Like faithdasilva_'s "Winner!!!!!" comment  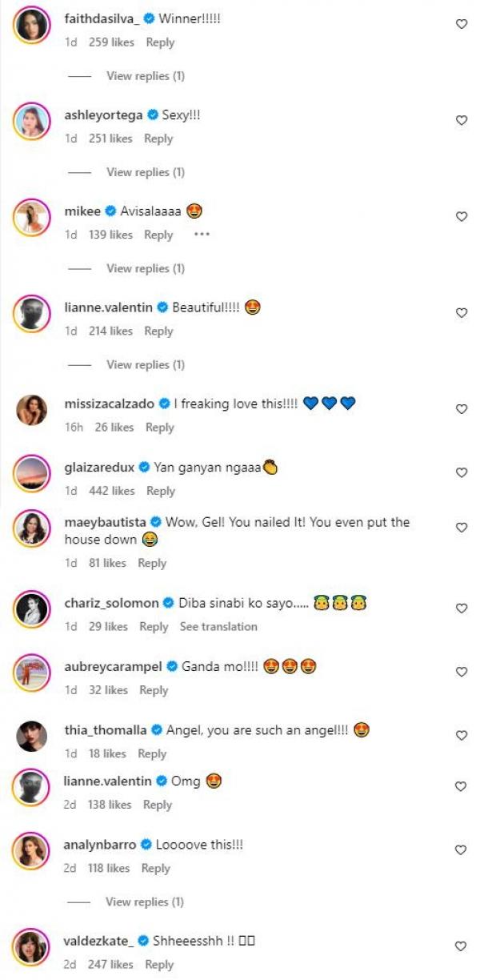[x=461, y=25]
